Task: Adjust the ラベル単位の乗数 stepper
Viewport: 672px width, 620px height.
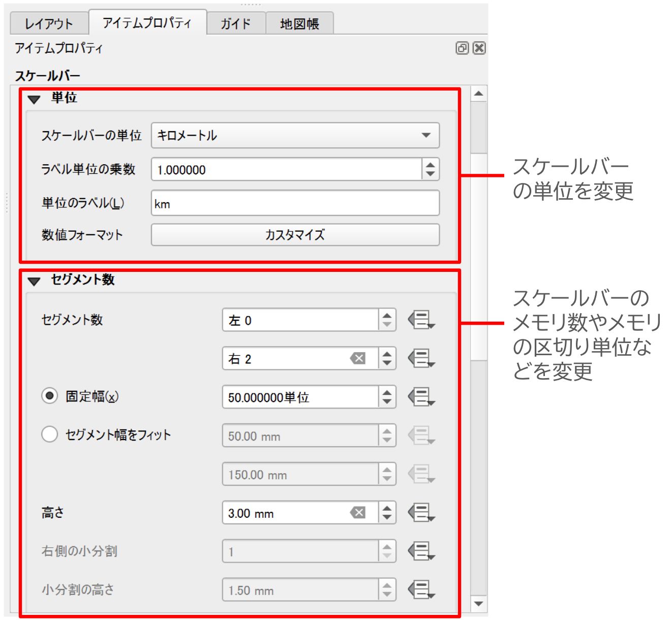Action: tap(431, 169)
